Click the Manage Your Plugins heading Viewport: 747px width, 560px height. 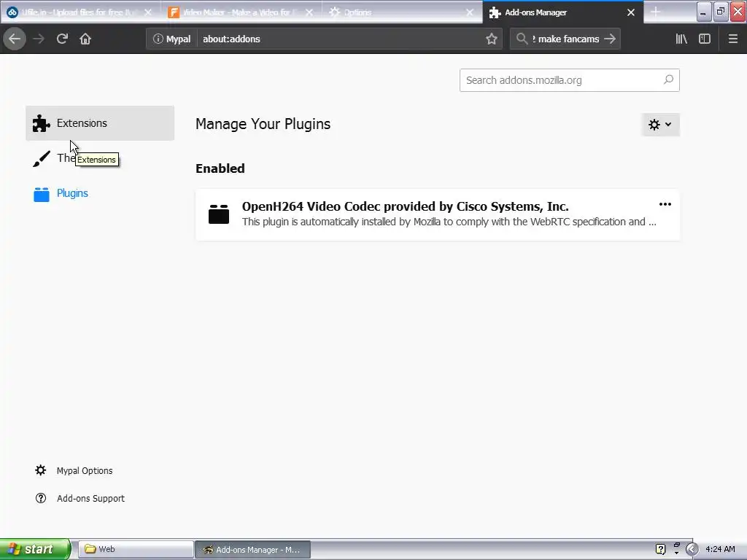point(263,124)
